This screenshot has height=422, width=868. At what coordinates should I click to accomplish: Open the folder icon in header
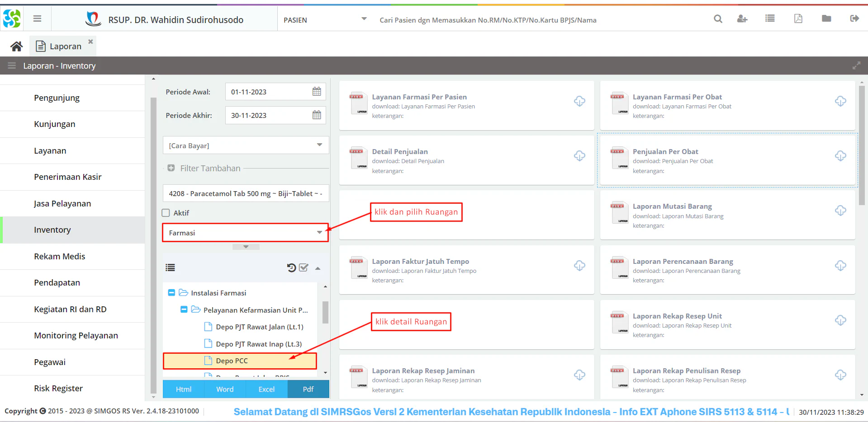826,19
